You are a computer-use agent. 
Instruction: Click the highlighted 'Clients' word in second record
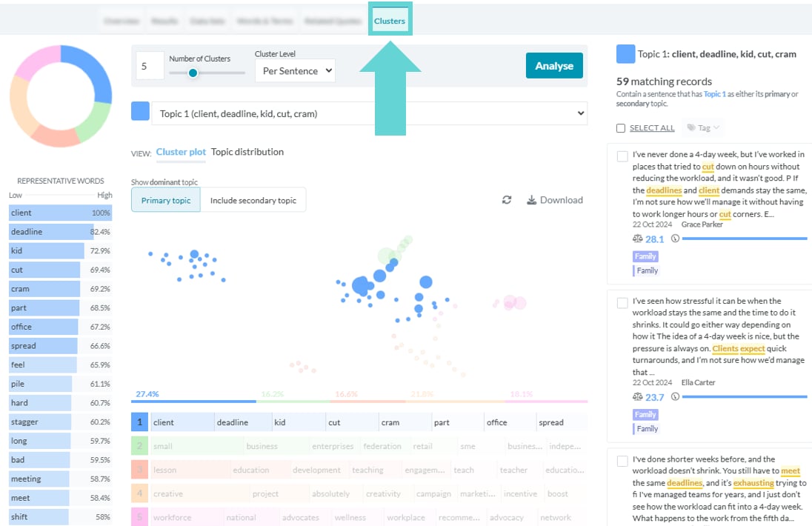coord(725,348)
